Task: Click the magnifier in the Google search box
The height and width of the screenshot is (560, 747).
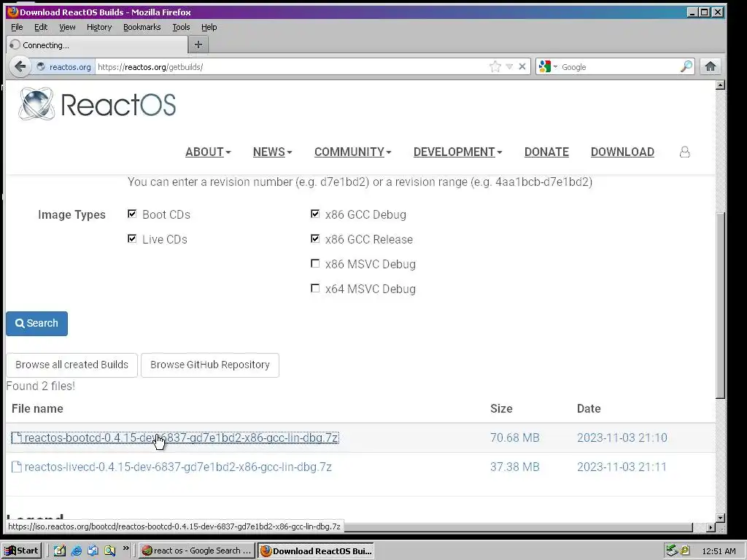Action: point(686,66)
